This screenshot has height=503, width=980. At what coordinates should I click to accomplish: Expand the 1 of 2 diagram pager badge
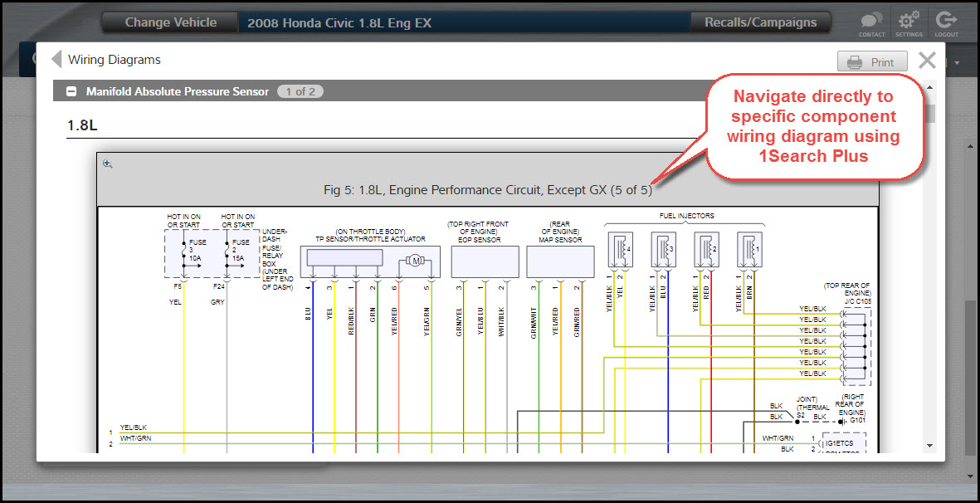(x=300, y=91)
